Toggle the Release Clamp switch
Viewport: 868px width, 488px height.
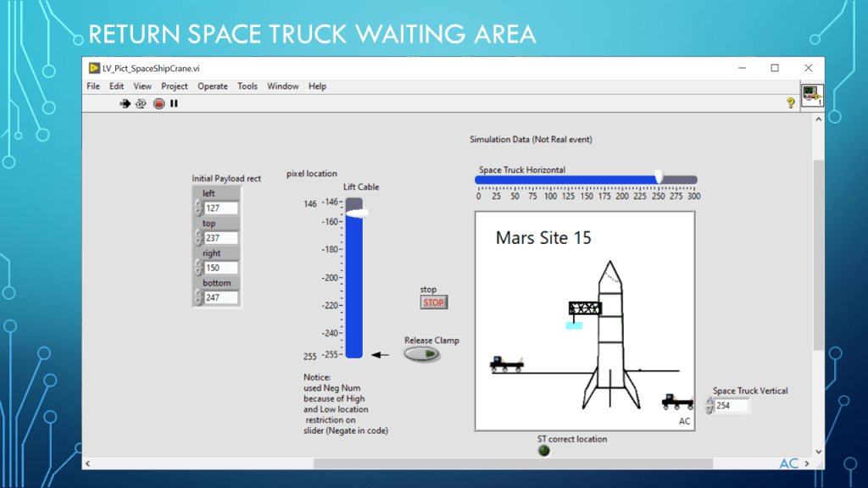(x=422, y=353)
